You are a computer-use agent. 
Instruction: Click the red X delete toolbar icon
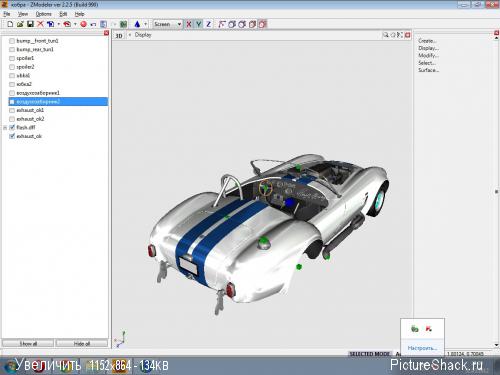40,24
